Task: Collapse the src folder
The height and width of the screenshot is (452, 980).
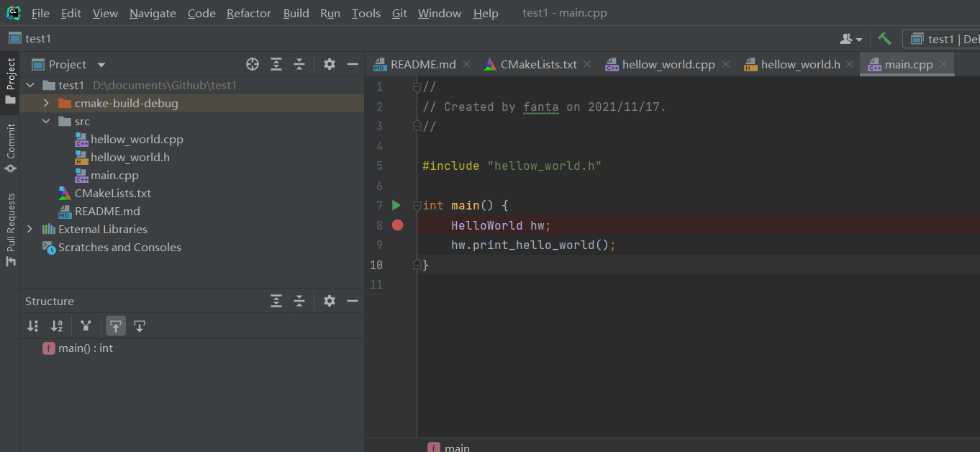Action: [46, 122]
